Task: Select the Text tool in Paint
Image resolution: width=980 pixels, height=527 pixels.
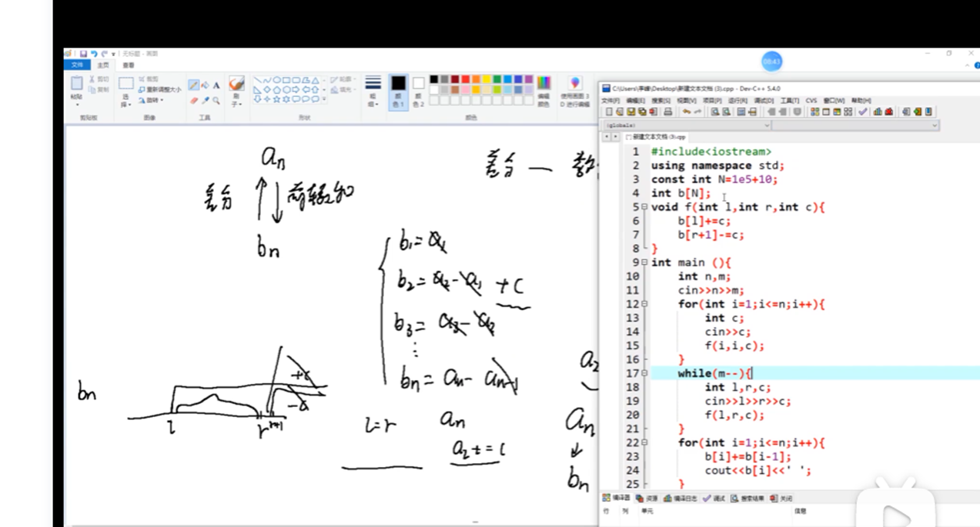Action: point(216,85)
